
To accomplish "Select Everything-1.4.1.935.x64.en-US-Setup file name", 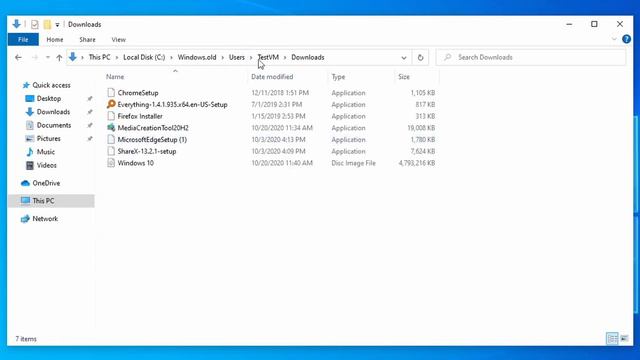I will [x=172, y=104].
